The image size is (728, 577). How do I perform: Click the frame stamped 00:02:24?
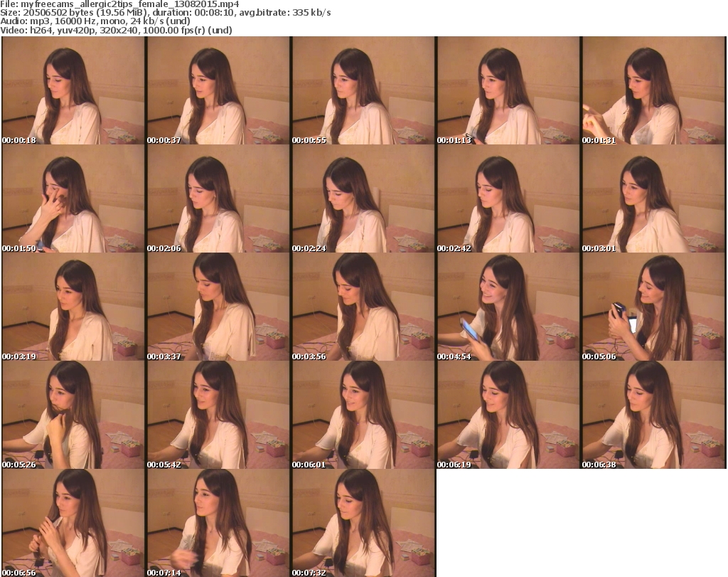point(363,198)
